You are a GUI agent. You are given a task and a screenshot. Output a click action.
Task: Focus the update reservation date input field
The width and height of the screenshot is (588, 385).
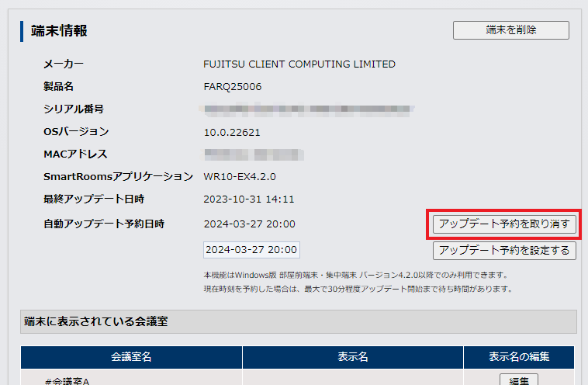click(x=251, y=250)
